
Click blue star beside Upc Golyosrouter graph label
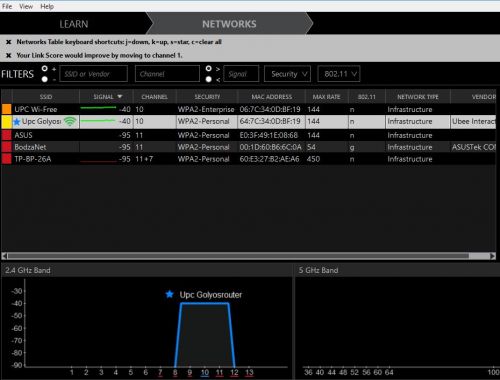click(x=170, y=294)
